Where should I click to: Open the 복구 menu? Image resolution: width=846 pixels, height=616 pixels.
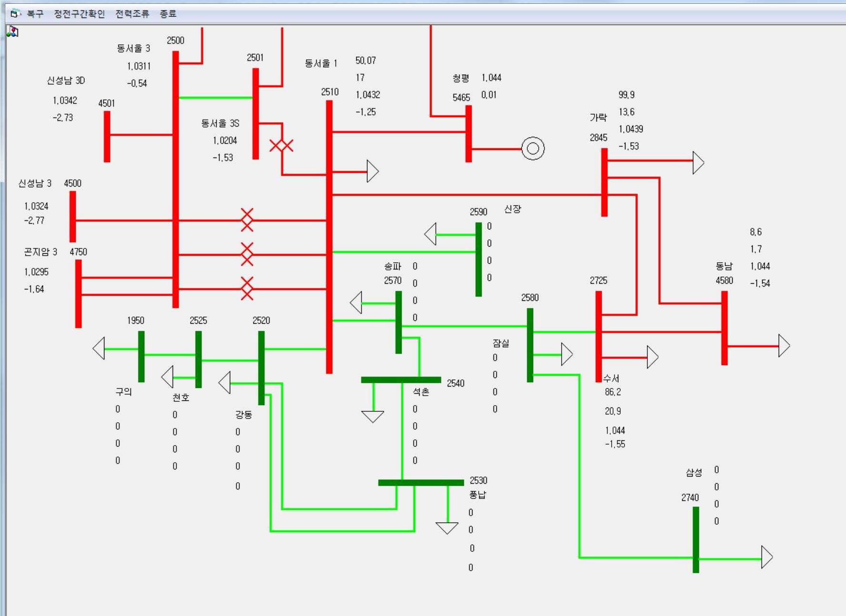(x=35, y=14)
